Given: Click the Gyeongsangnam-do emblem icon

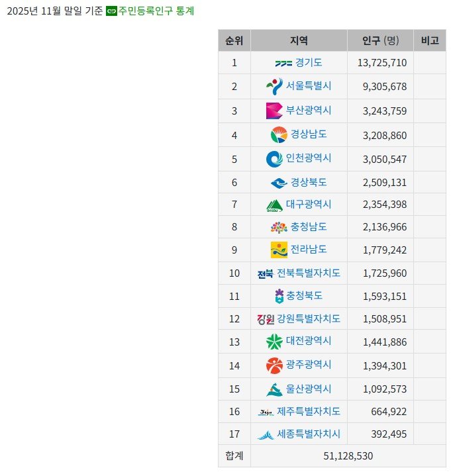Looking at the screenshot, I should pos(279,135).
